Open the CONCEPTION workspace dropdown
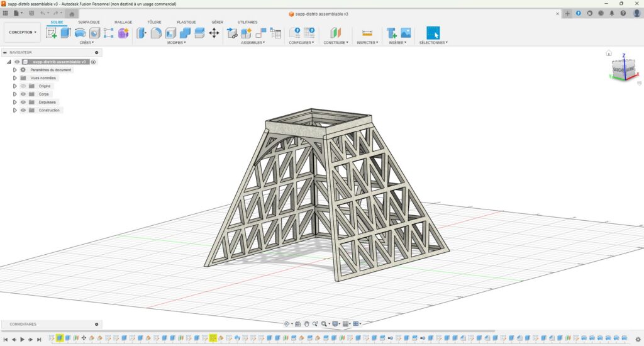644x346 pixels. pyautogui.click(x=23, y=32)
